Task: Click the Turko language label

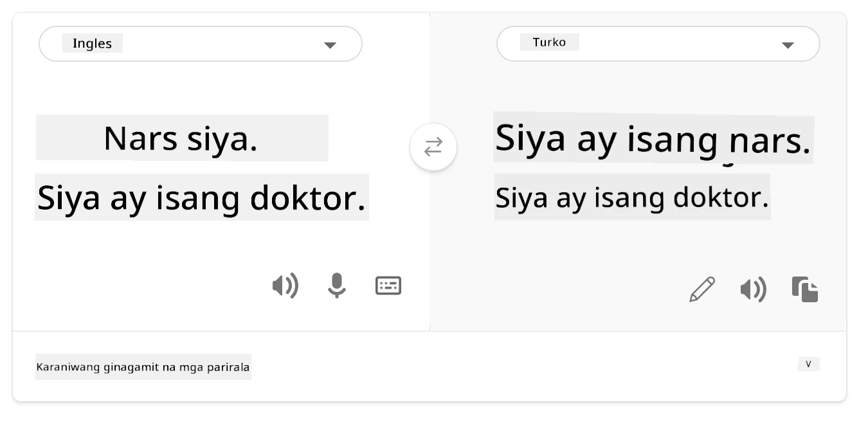Action: pyautogui.click(x=549, y=42)
